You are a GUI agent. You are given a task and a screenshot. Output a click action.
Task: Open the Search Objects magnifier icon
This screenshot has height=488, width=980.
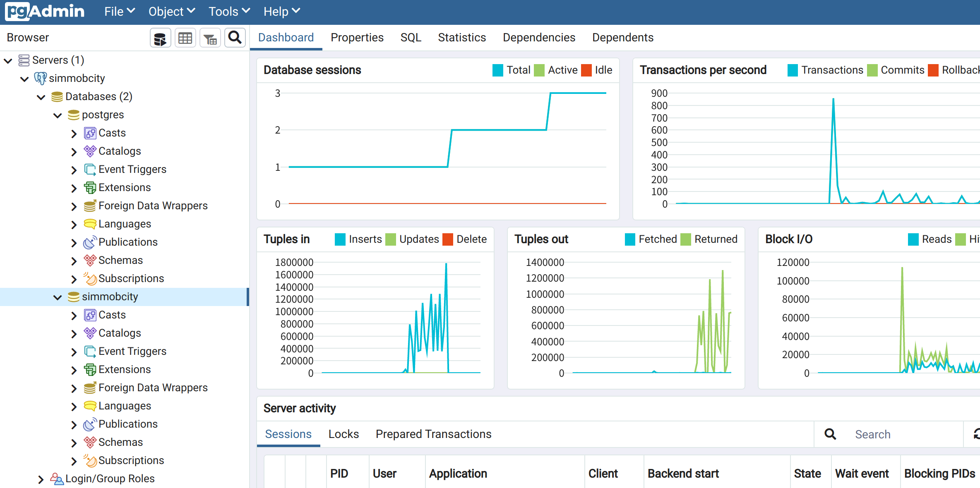[235, 38]
